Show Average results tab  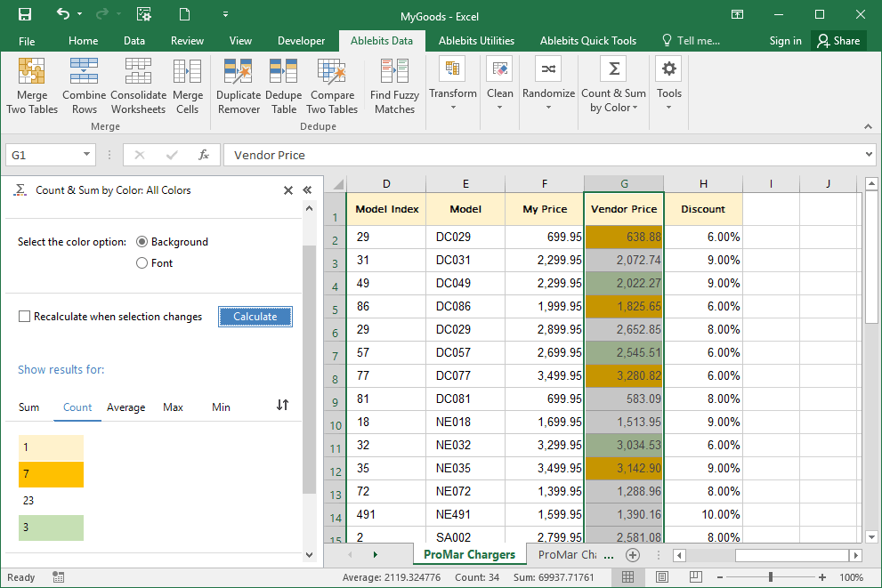126,407
